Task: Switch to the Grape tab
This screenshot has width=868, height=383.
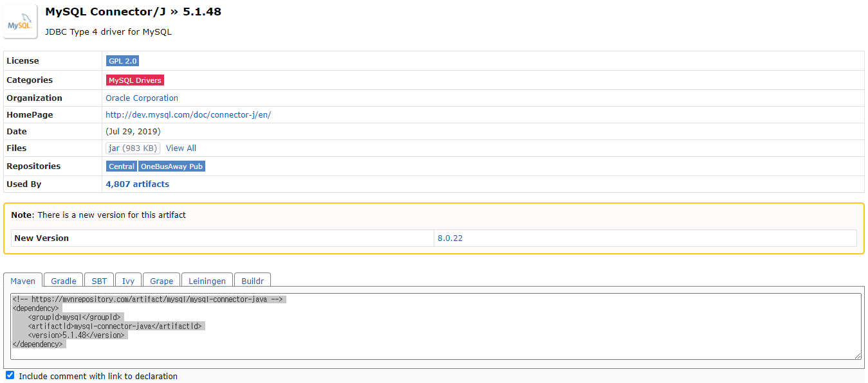Action: 162,281
